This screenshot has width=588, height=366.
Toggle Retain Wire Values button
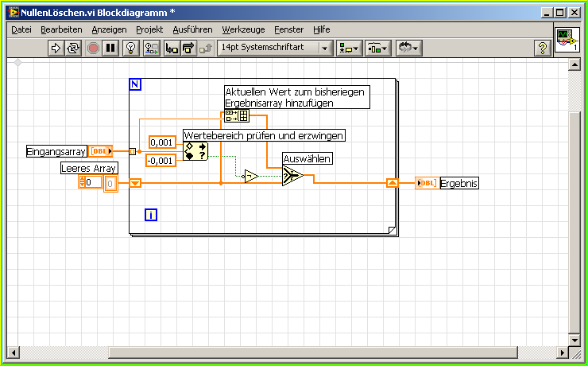pos(152,48)
